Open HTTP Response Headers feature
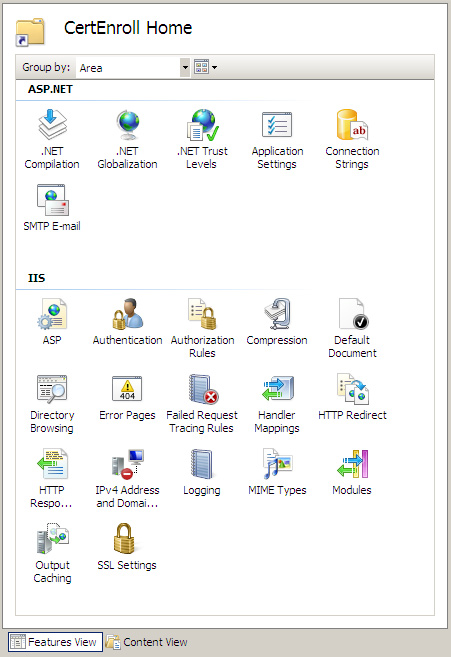The height and width of the screenshot is (657, 451). 52,479
